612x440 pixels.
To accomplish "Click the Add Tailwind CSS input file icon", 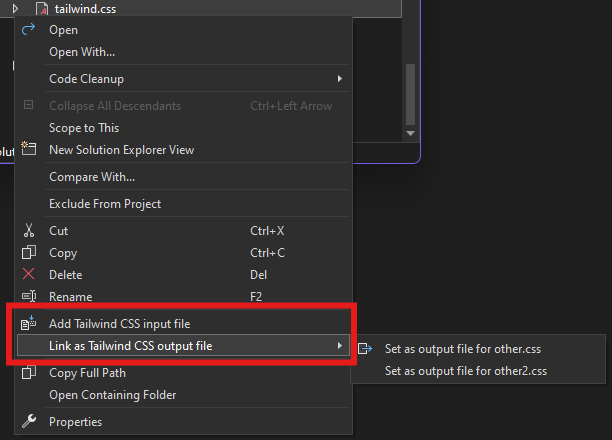I will [28, 323].
